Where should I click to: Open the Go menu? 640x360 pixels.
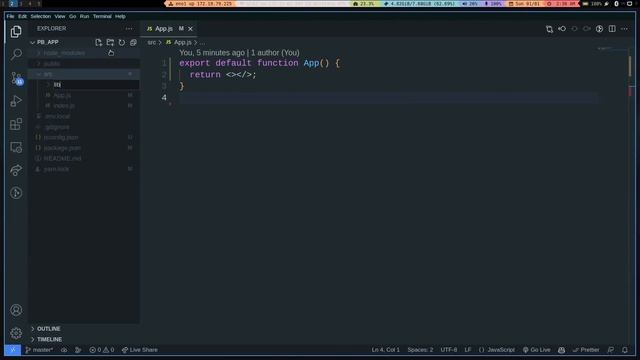[73, 16]
